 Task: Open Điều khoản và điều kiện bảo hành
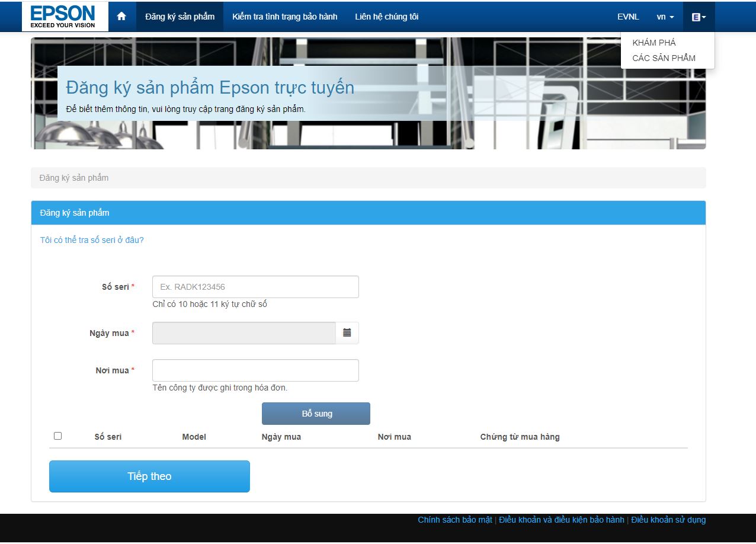coord(562,520)
